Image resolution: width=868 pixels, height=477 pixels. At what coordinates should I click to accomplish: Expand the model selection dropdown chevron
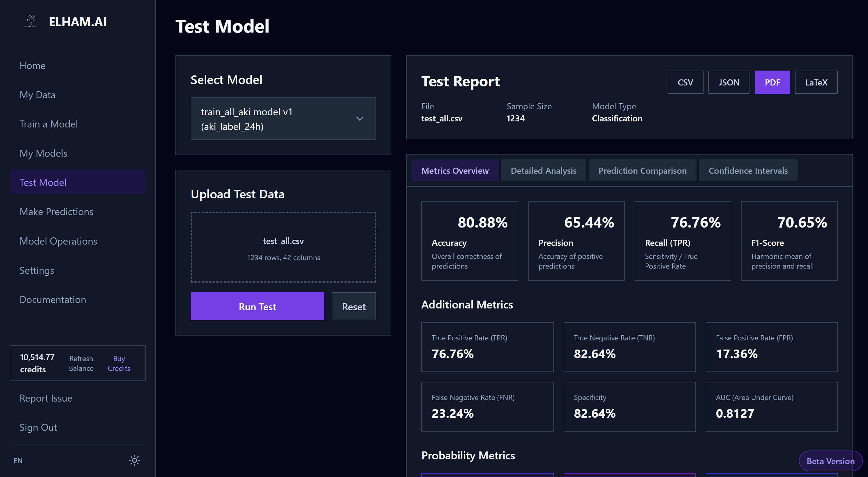[x=359, y=119]
